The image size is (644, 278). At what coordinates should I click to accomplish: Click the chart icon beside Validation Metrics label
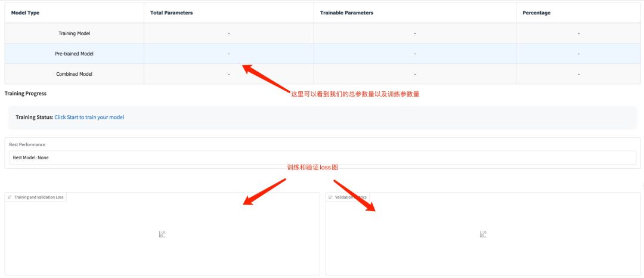tap(330, 197)
